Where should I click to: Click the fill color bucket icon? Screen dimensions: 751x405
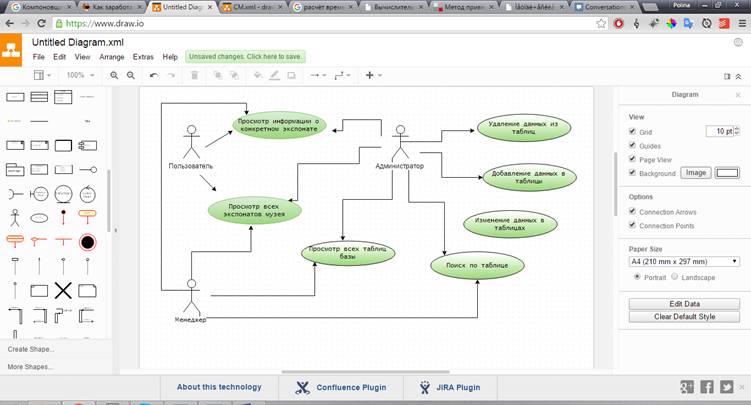(x=258, y=75)
